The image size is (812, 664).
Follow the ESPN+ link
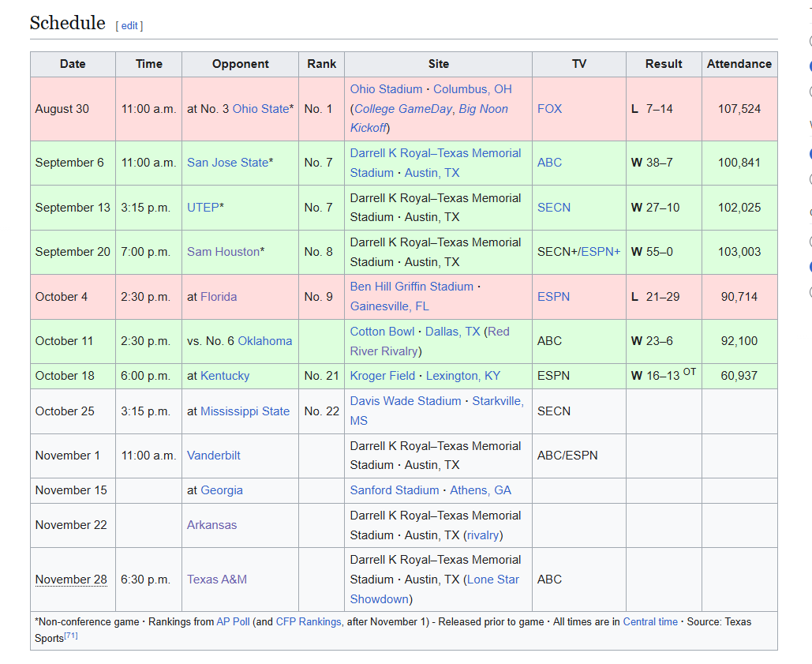(x=601, y=252)
